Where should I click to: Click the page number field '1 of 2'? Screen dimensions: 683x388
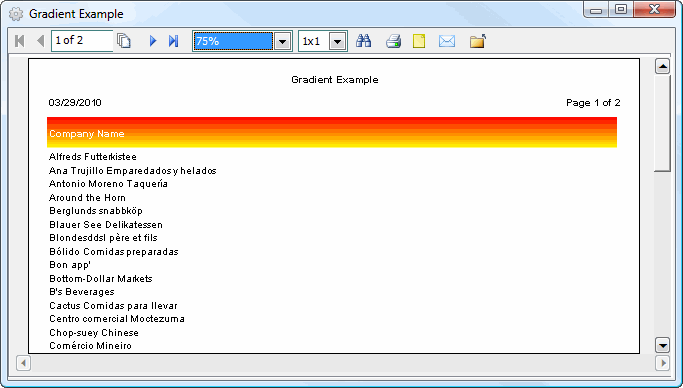point(82,41)
